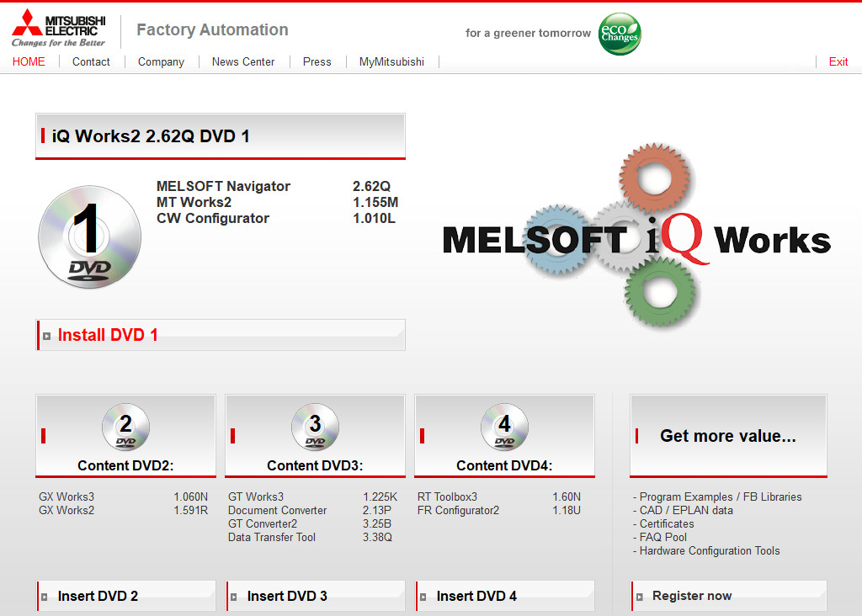The height and width of the screenshot is (616, 862).
Task: Select Insert DVD 2
Action: point(126,596)
